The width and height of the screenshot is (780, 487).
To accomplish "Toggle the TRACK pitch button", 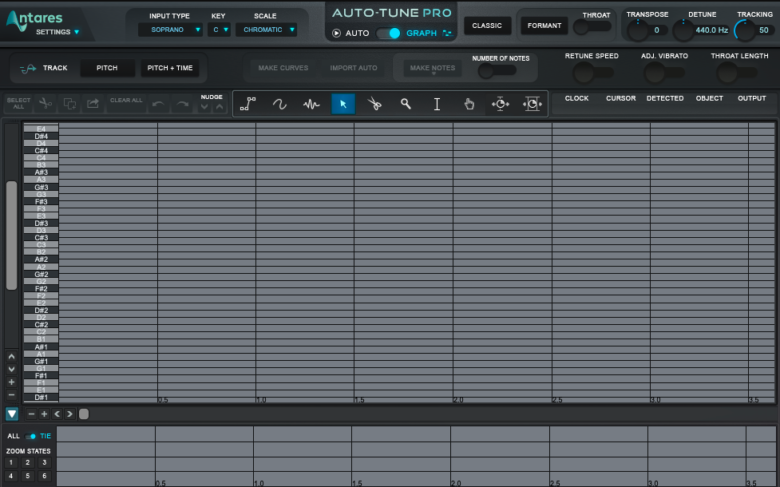I will [44, 68].
